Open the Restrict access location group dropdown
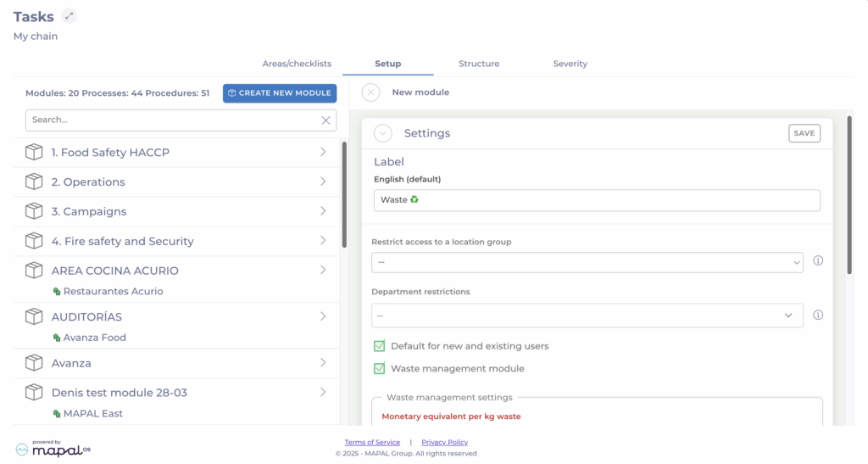 pyautogui.click(x=587, y=262)
